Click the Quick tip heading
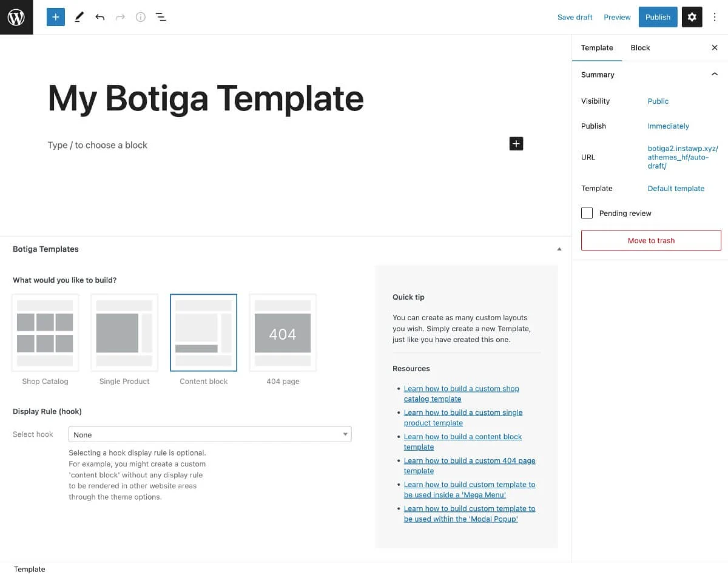Image resolution: width=728 pixels, height=575 pixels. pyautogui.click(x=408, y=297)
